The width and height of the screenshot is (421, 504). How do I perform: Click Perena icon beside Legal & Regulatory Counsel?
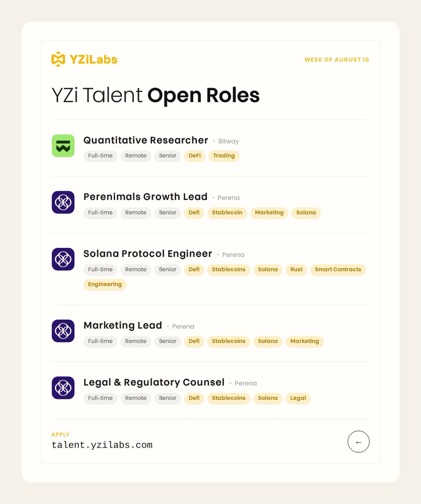click(x=63, y=388)
